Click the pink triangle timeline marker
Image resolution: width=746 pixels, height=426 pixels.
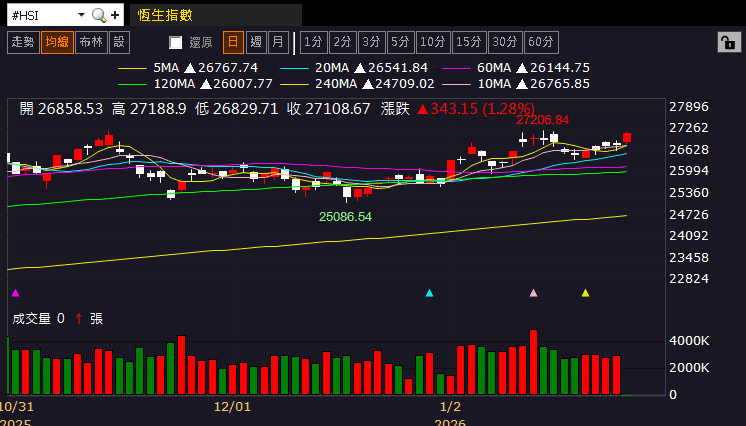[x=533, y=293]
